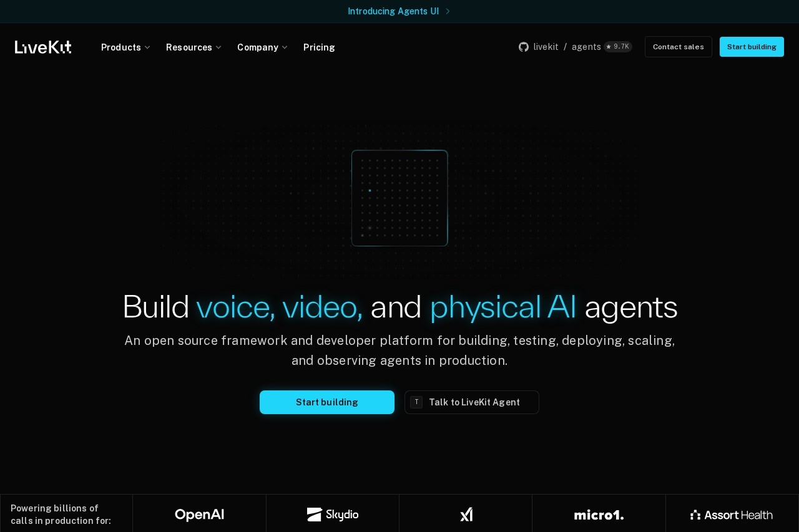This screenshot has width=799, height=532.
Task: Open the Pricing page
Action: point(319,47)
